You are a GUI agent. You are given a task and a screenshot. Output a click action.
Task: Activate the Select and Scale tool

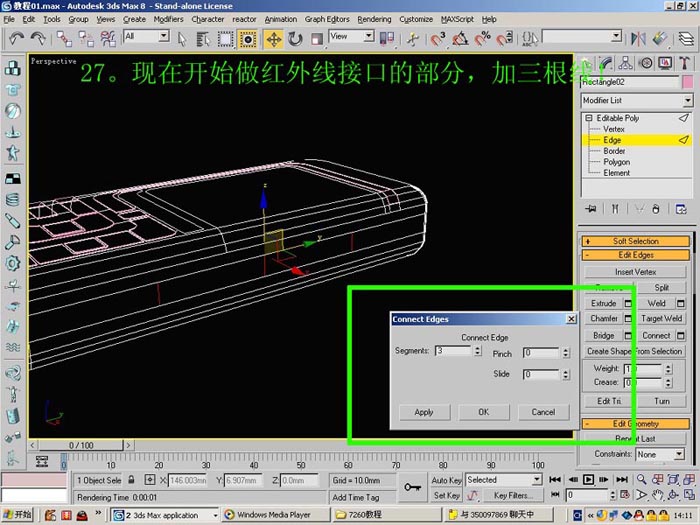tap(317, 39)
